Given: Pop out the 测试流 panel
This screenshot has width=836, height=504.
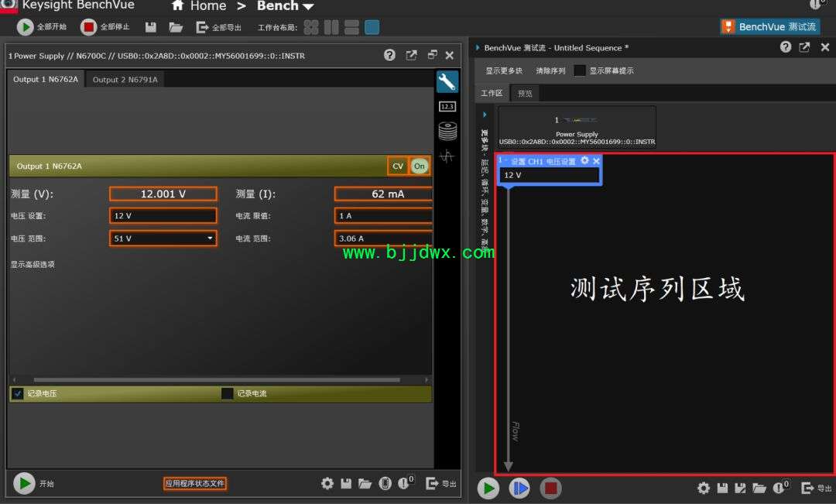Looking at the screenshot, I should (804, 47).
